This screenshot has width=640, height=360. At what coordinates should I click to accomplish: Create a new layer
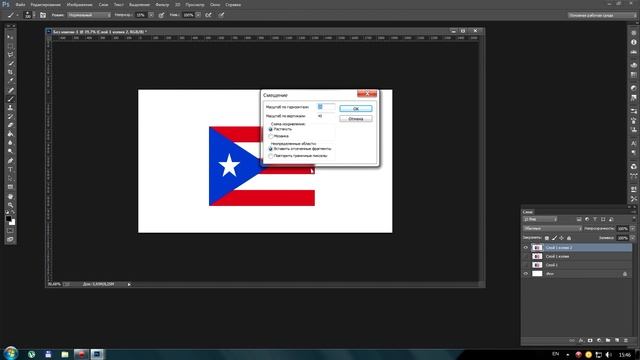pos(617,340)
